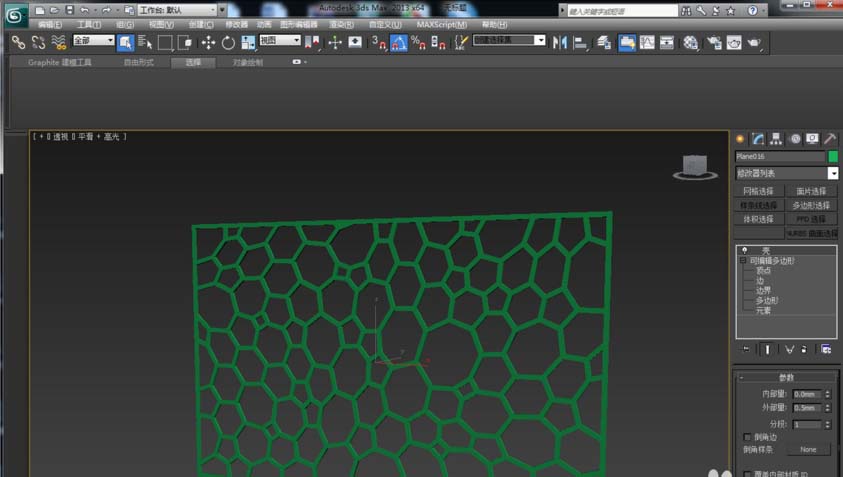Viewport: 843px width, 477px height.
Task: Toggle the Angle Snap icon
Action: click(x=398, y=42)
